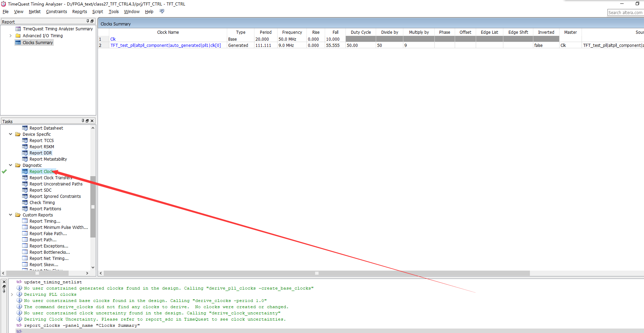Click the Report DDR icon
Viewport: 644px width, 333px height.
coord(25,153)
